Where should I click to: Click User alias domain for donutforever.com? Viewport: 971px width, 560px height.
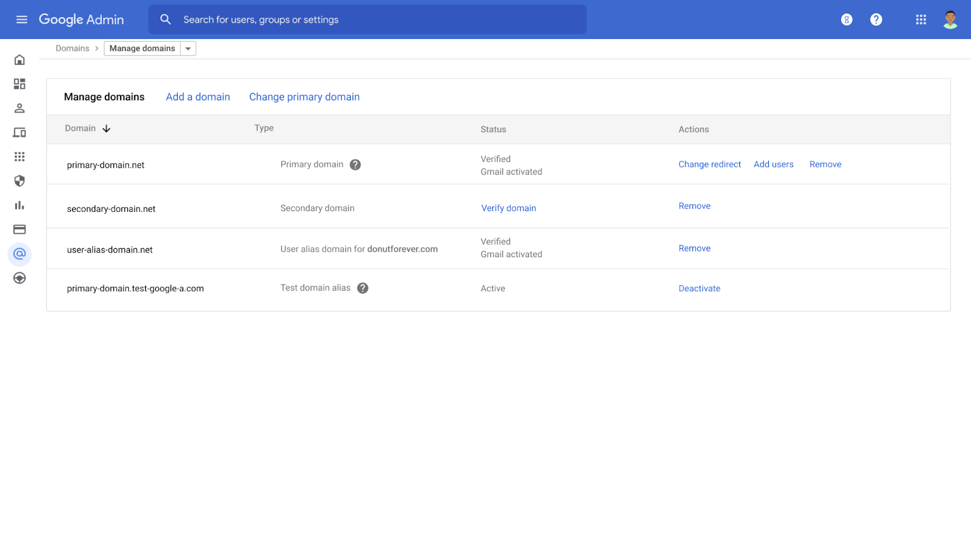coord(359,249)
